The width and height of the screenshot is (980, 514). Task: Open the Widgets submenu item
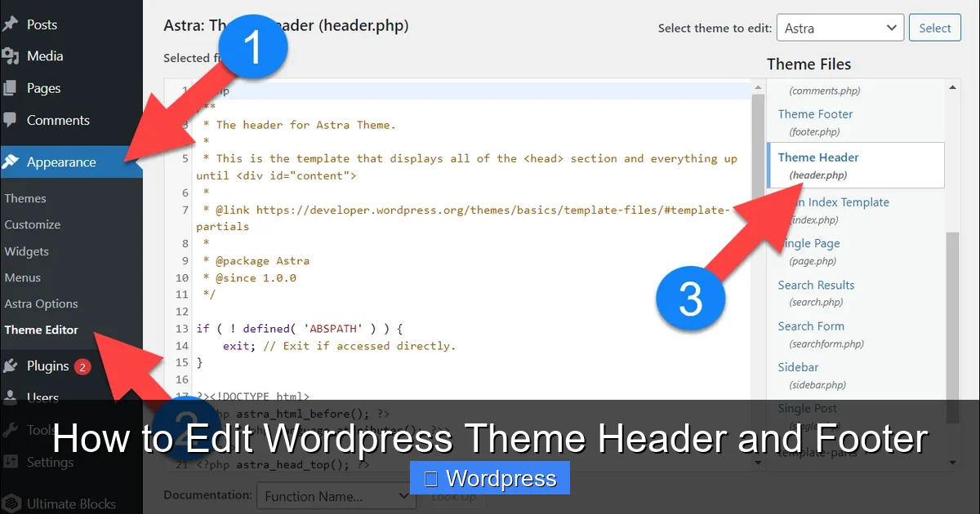pos(27,251)
